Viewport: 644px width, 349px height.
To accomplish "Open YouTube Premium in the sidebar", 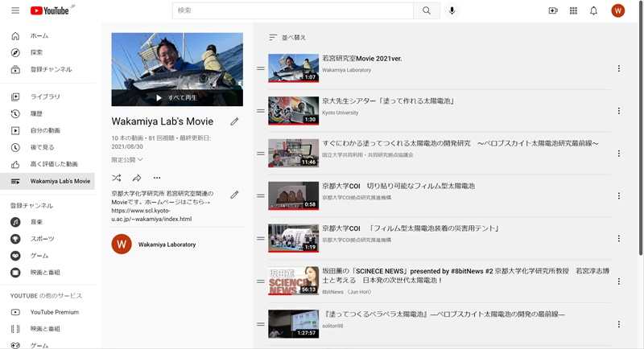I will (47, 312).
